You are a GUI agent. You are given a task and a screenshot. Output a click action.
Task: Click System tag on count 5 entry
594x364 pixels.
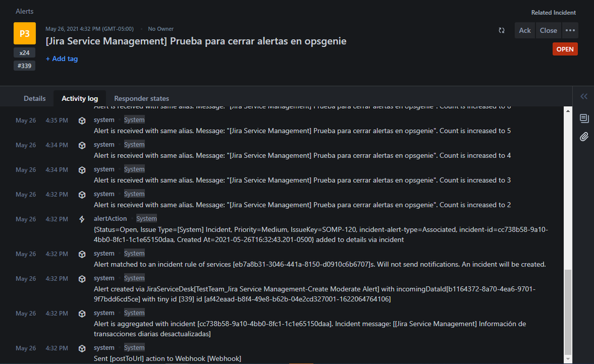click(x=134, y=120)
